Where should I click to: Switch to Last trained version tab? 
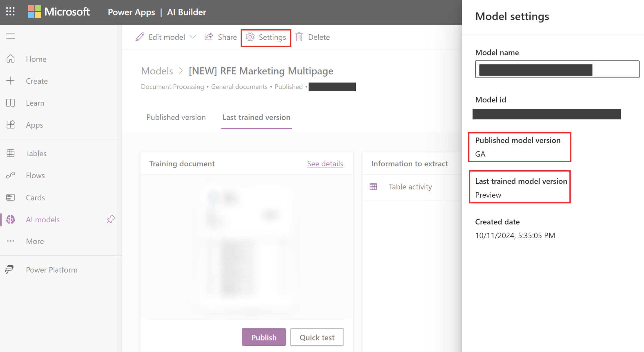(256, 117)
